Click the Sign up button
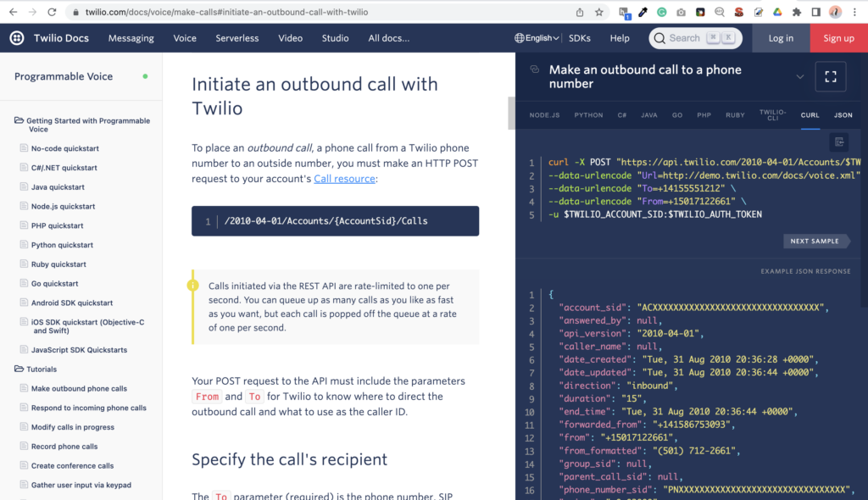868x500 pixels. pos(838,37)
